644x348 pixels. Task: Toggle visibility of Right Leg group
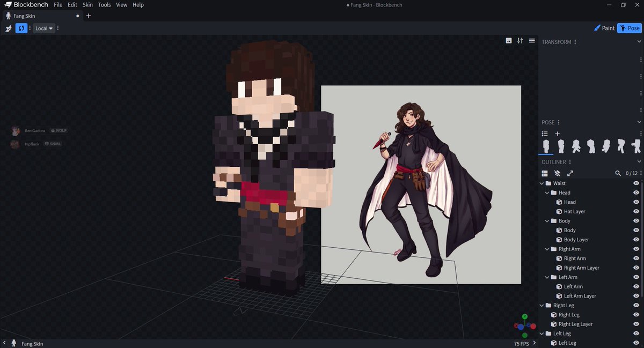click(636, 305)
